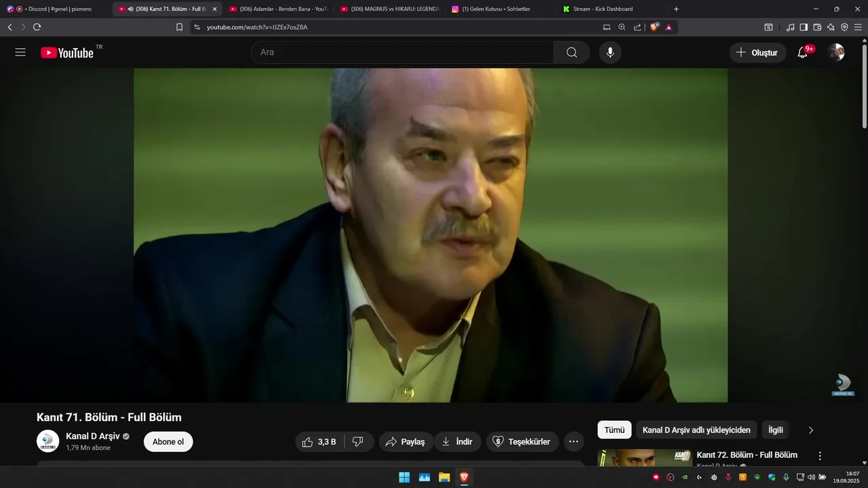Switch to the Stream - Kick Dashboard tab

tap(611, 9)
